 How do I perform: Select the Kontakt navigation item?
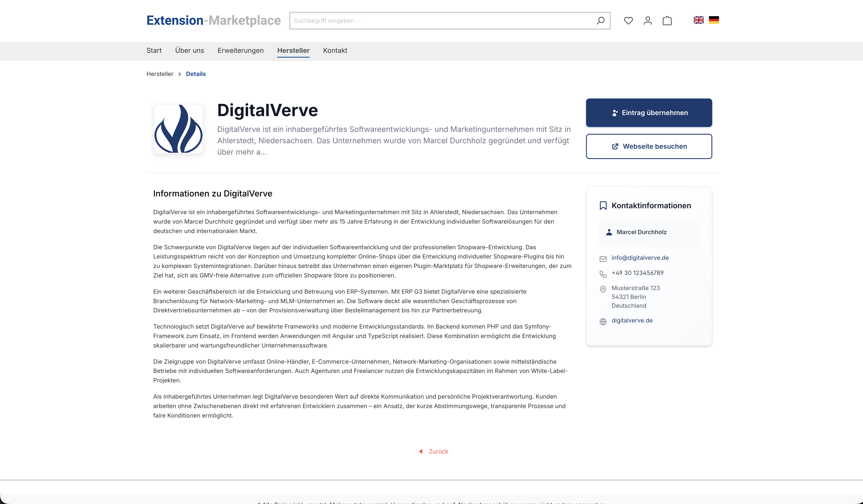point(335,51)
